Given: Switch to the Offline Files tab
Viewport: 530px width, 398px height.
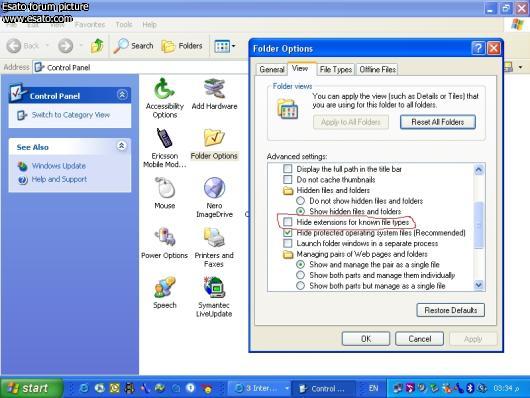Looking at the screenshot, I should pyautogui.click(x=377, y=69).
